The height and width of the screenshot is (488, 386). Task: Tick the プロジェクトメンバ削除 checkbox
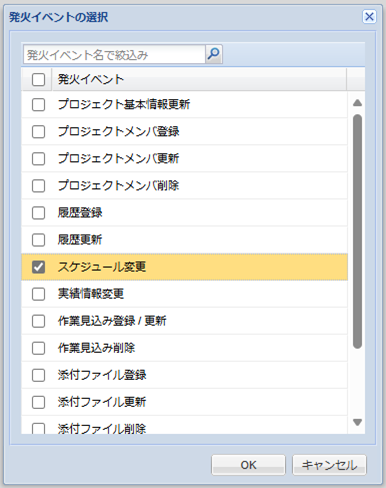[x=38, y=186]
